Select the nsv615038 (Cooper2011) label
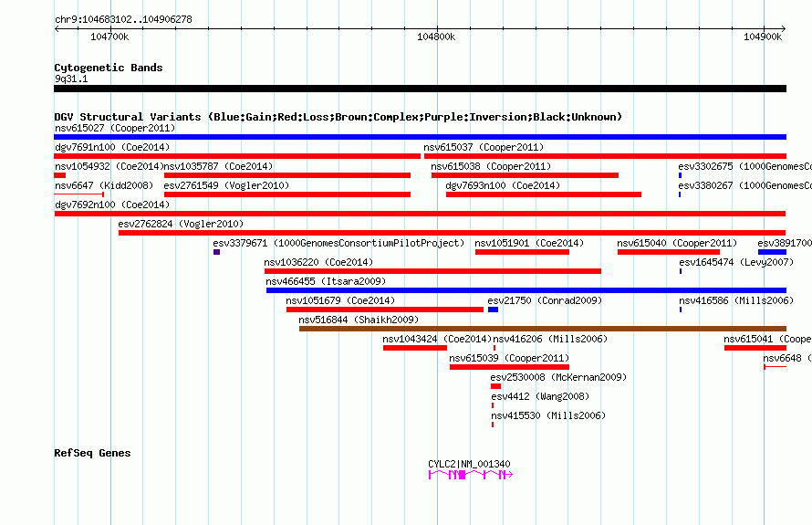The image size is (812, 525). coord(491,166)
